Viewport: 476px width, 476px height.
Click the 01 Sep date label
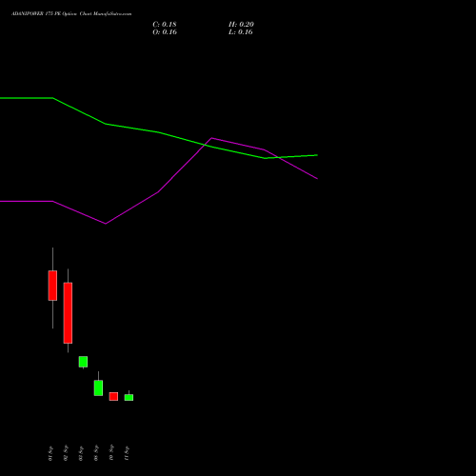(x=50, y=453)
